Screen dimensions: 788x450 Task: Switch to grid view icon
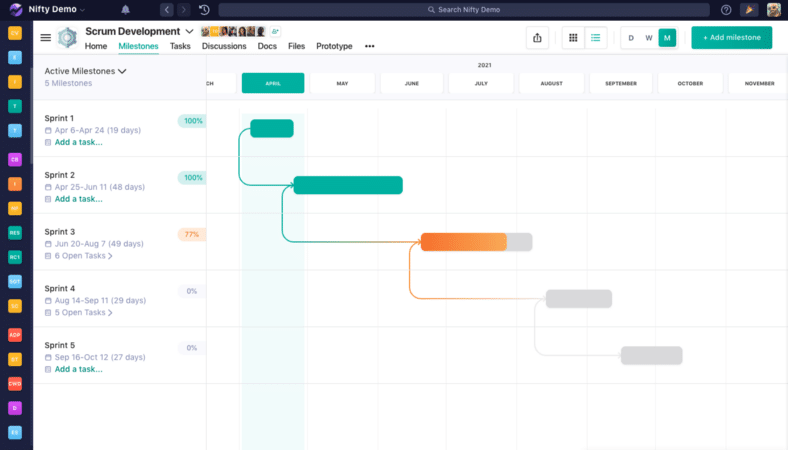(573, 38)
